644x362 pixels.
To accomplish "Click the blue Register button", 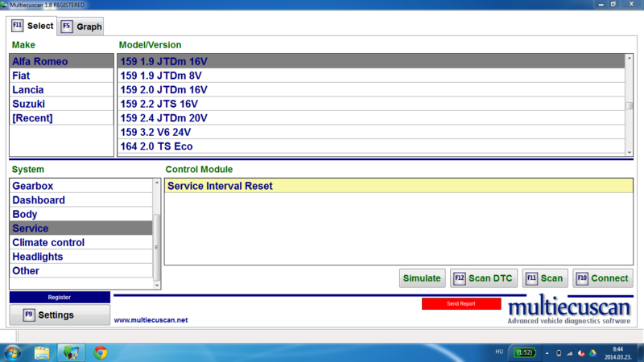I will (x=60, y=297).
